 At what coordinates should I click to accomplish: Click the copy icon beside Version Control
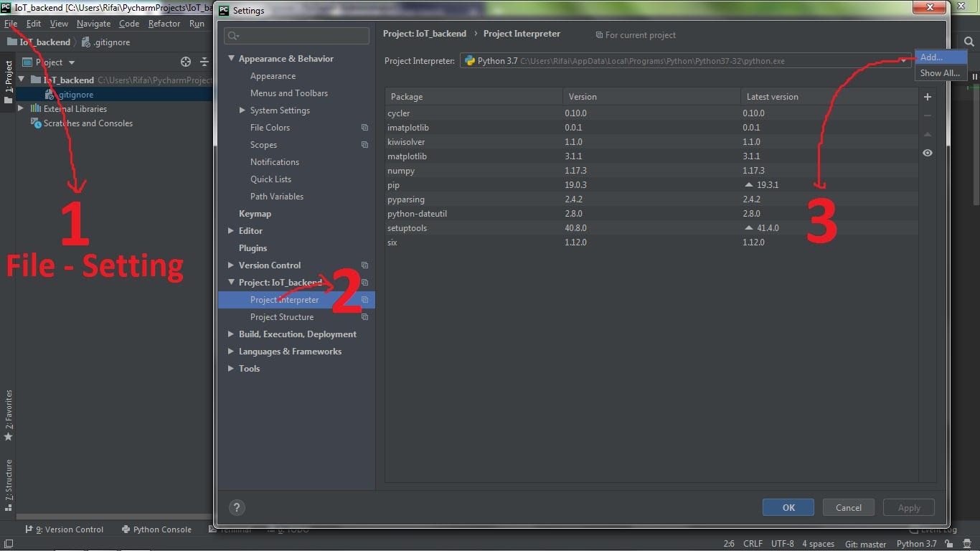(364, 265)
